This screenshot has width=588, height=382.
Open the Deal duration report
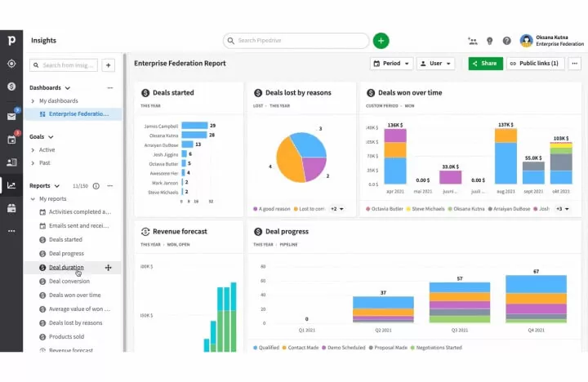[66, 268]
